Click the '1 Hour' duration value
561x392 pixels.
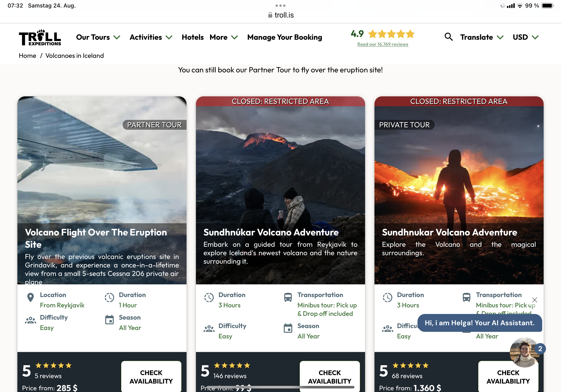click(x=128, y=305)
